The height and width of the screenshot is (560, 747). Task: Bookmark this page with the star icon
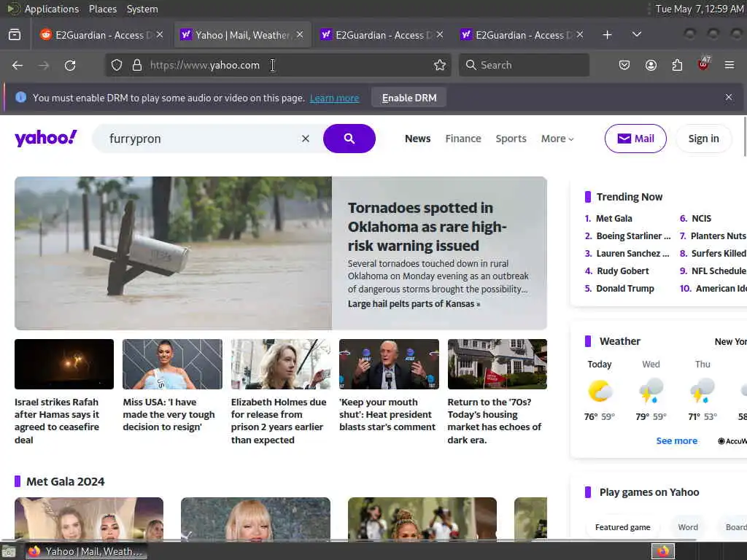[x=440, y=65]
